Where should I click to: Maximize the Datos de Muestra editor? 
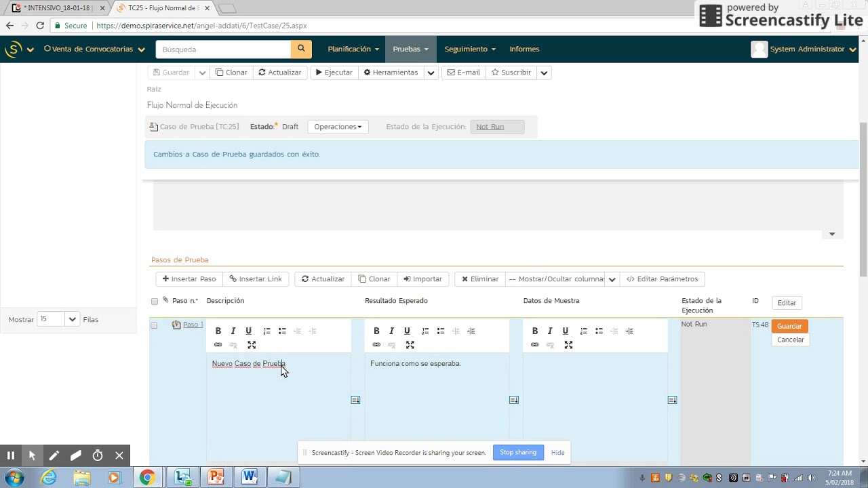568,345
